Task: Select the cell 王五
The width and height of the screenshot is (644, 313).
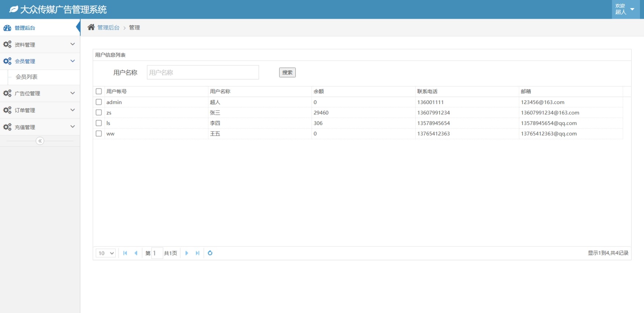Action: [x=260, y=134]
